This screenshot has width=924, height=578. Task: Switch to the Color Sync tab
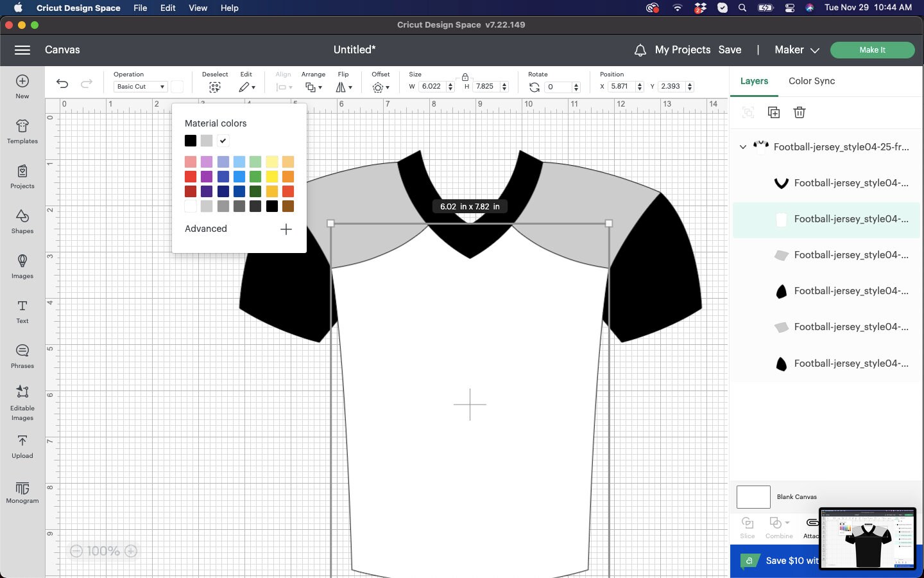[812, 81]
